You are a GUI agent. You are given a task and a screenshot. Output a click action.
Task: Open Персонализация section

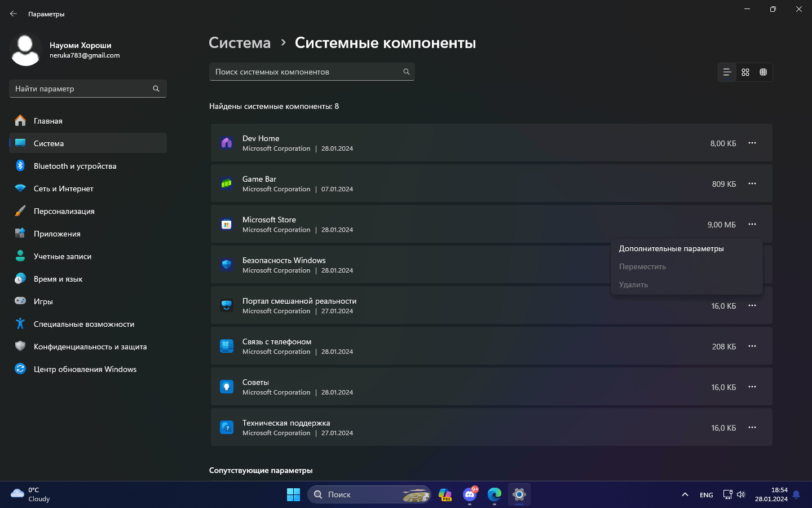point(88,211)
